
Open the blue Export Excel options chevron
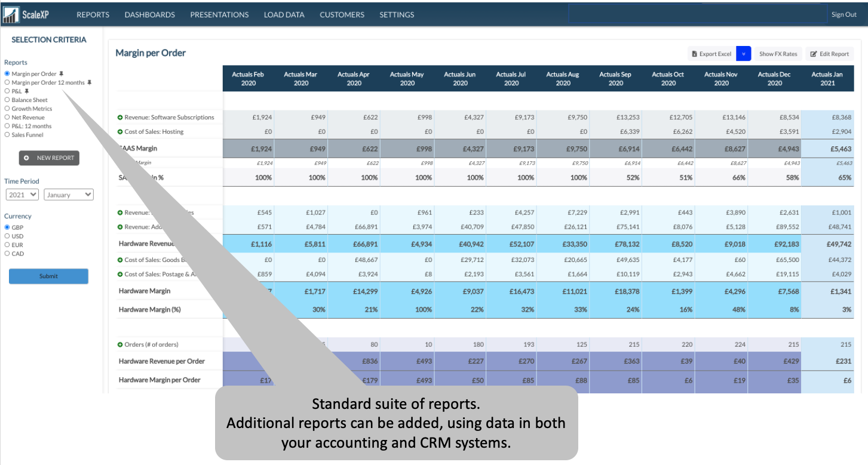(x=744, y=54)
